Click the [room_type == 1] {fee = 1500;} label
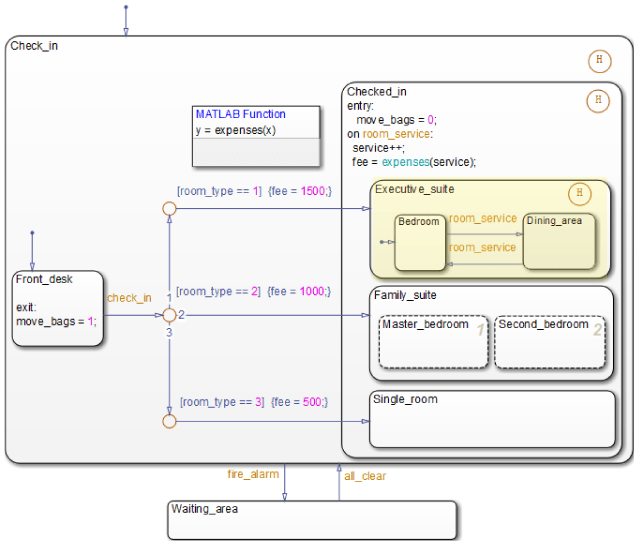 pyautogui.click(x=254, y=191)
